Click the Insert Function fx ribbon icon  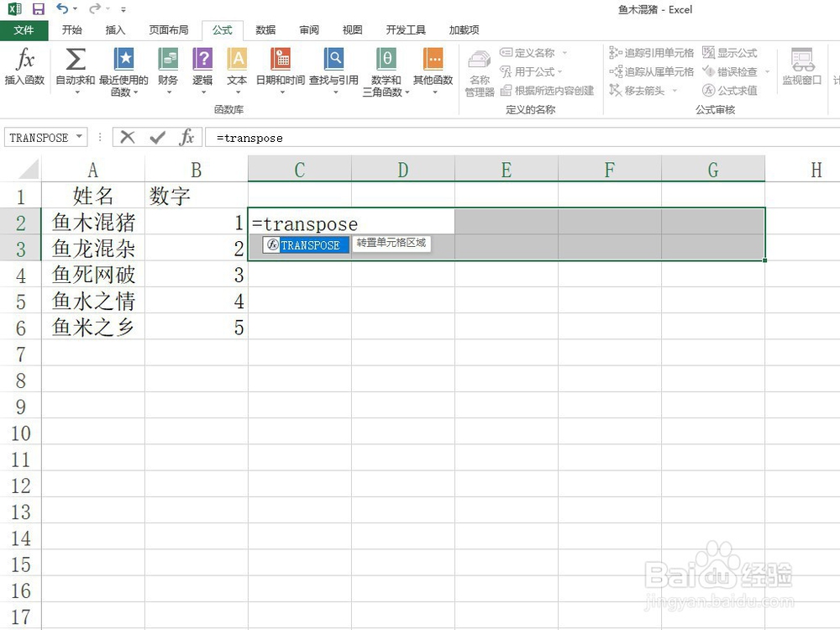click(x=24, y=59)
